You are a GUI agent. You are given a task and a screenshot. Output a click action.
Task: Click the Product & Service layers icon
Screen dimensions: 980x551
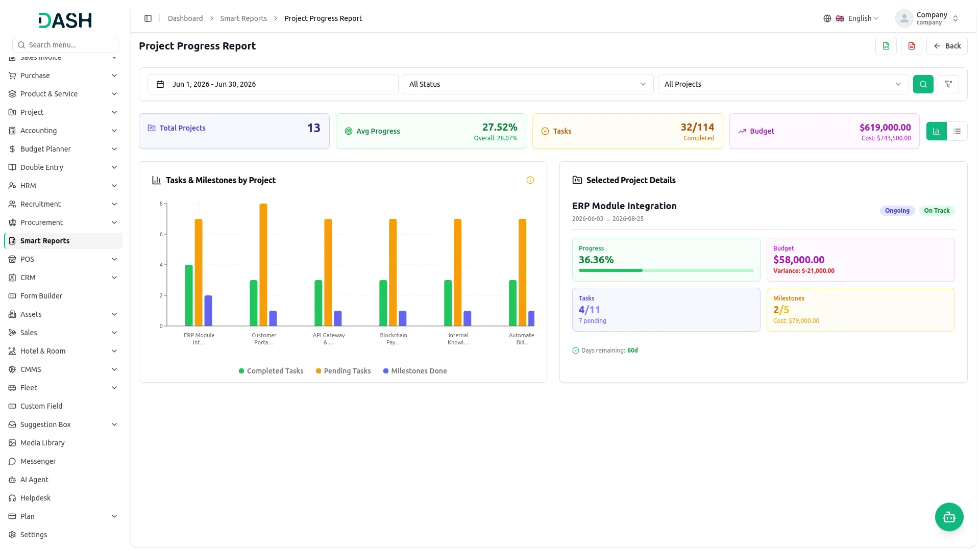pos(12,94)
